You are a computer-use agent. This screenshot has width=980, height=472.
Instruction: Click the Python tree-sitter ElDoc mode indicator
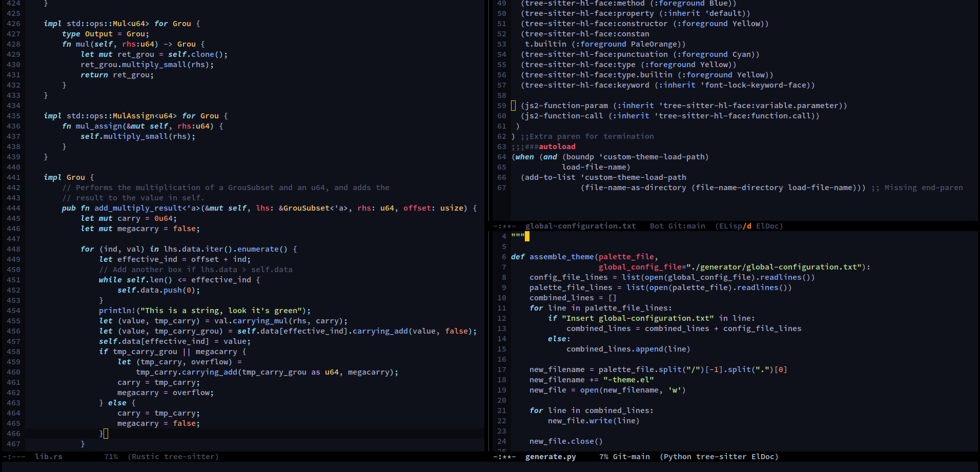tap(719, 457)
